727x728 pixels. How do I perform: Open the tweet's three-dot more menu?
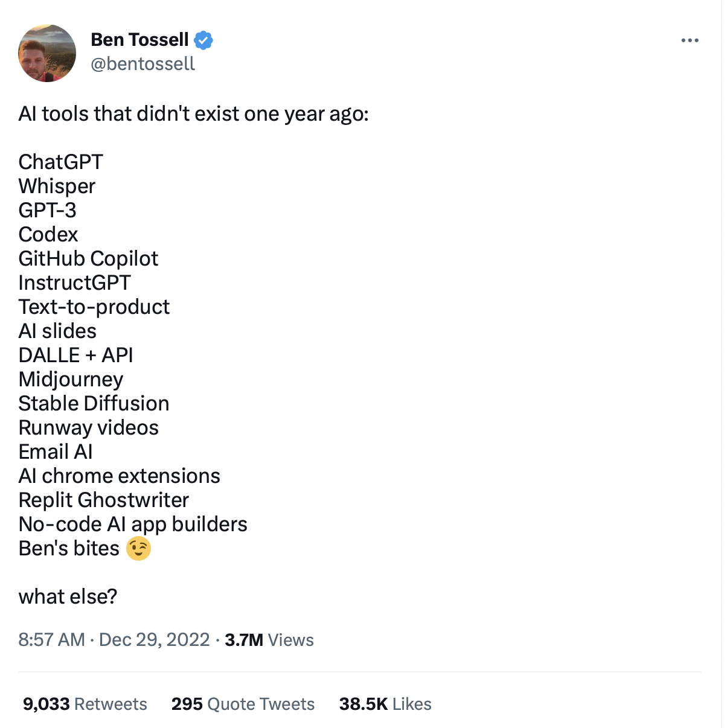coord(690,40)
